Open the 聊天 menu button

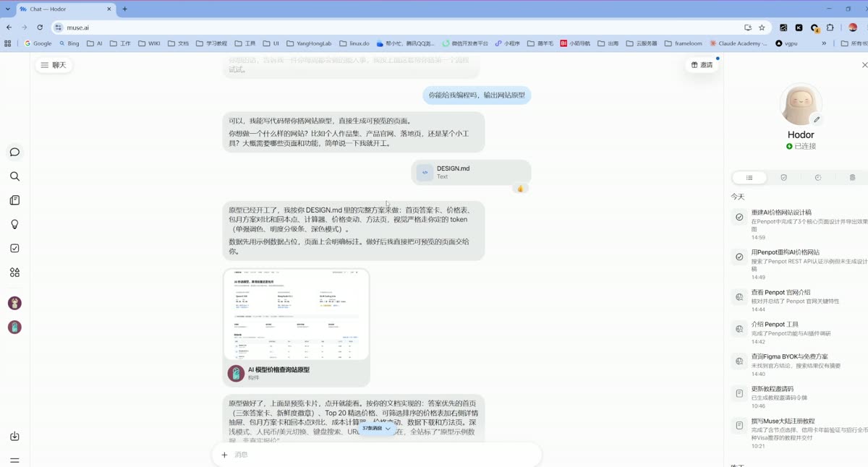coord(54,65)
